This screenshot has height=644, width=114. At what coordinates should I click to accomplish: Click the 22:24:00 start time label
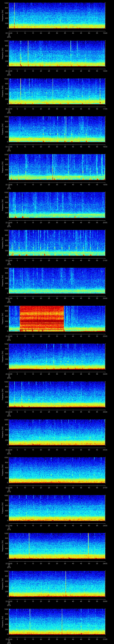pos(9,412)
